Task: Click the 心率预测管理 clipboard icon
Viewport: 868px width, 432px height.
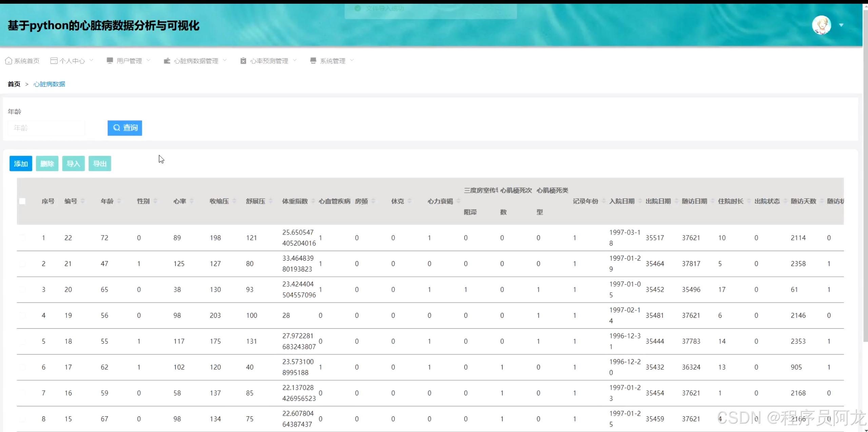Action: tap(243, 61)
